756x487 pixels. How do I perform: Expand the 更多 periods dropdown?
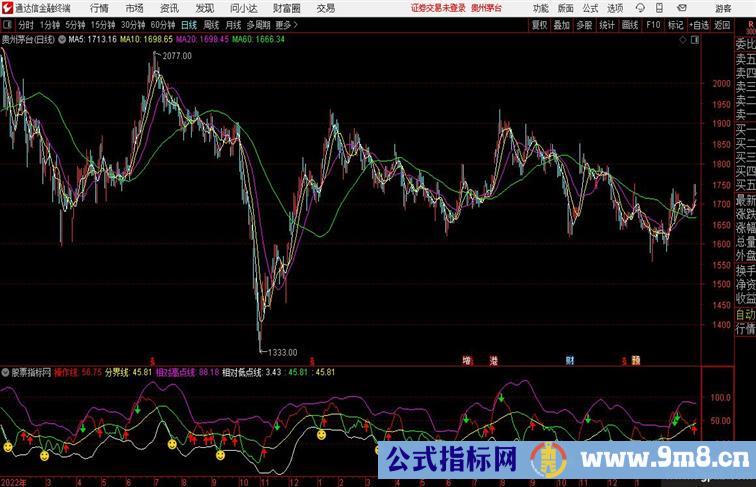pyautogui.click(x=287, y=25)
